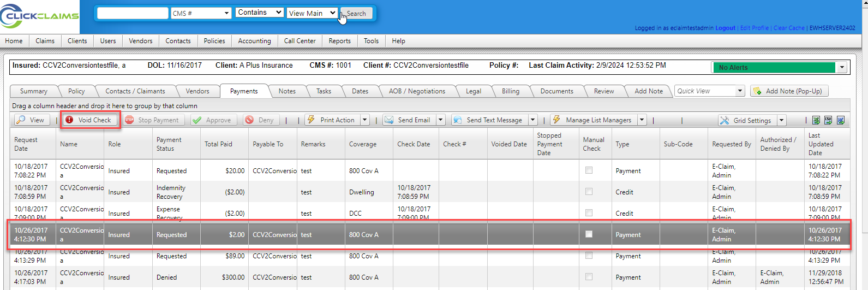Open the Claims menu
The height and width of the screenshot is (290, 868).
[45, 41]
